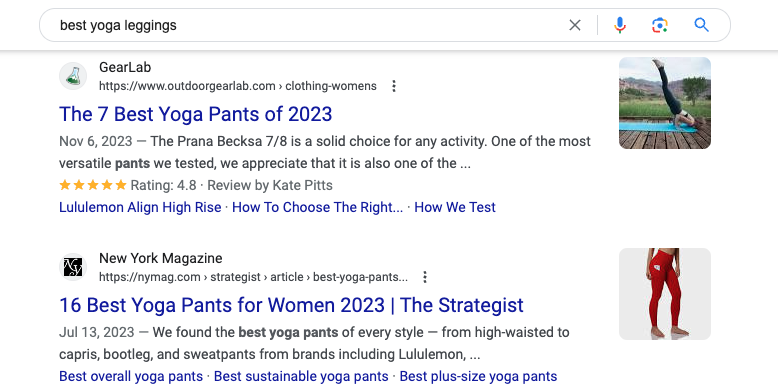Viewport: 778px width, 392px height.
Task: Click the New York Magazine favicon
Action: point(73,267)
